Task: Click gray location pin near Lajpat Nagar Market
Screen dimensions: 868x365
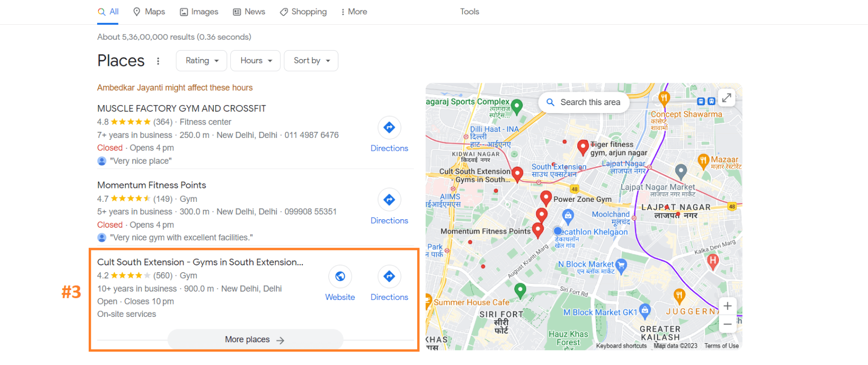Action: 681,172
